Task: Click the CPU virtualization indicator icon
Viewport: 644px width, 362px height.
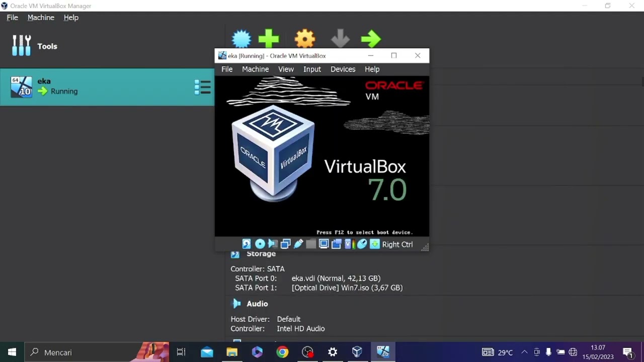Action: 349,244
